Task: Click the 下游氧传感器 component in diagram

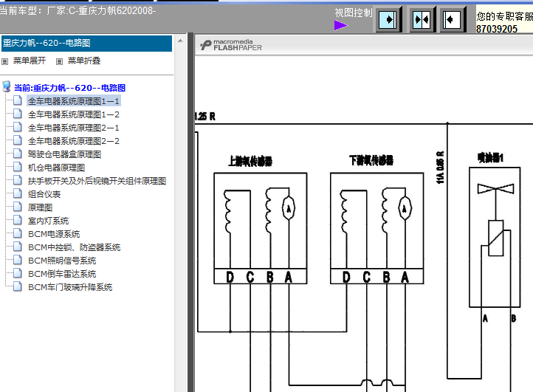Action: 377,228
